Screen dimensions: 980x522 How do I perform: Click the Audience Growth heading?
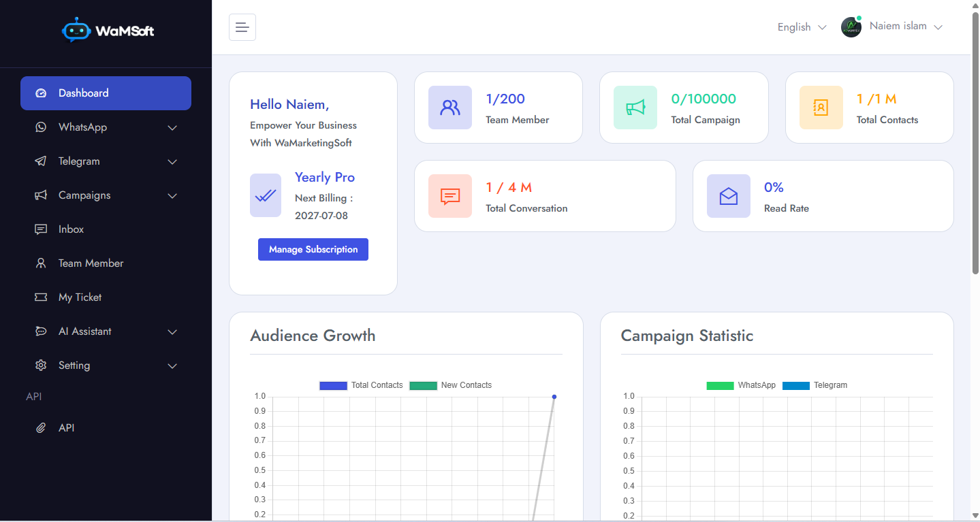313,336
